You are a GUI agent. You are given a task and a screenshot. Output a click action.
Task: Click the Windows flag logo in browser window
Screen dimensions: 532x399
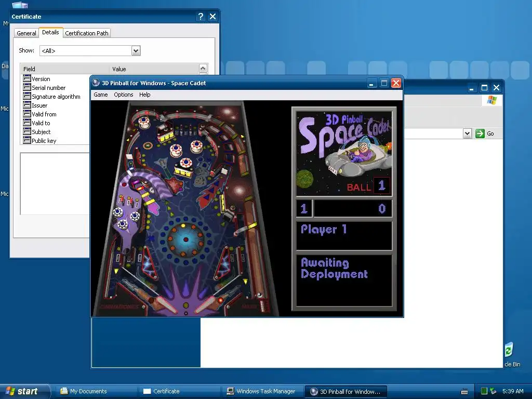tap(491, 100)
